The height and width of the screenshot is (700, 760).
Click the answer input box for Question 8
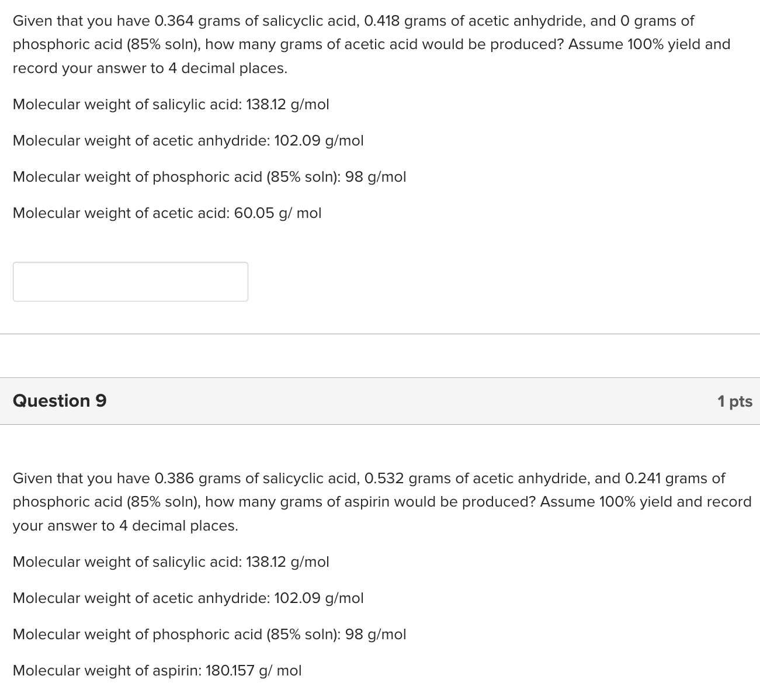coord(130,281)
